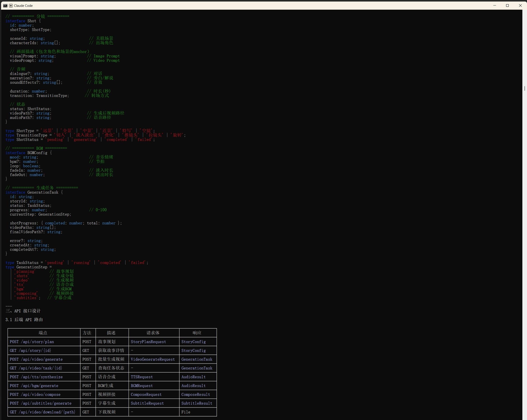Click 'mood: string;' line
The image size is (527, 420).
24,157
